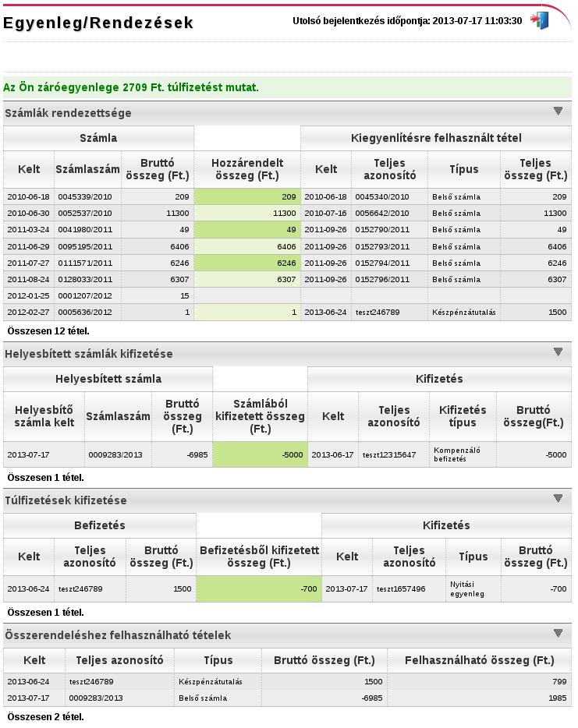Select invoice number 0001207/2012

click(85, 295)
